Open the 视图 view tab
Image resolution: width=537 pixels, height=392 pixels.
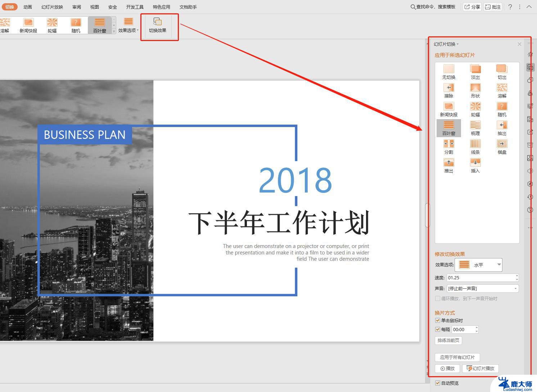click(x=95, y=7)
